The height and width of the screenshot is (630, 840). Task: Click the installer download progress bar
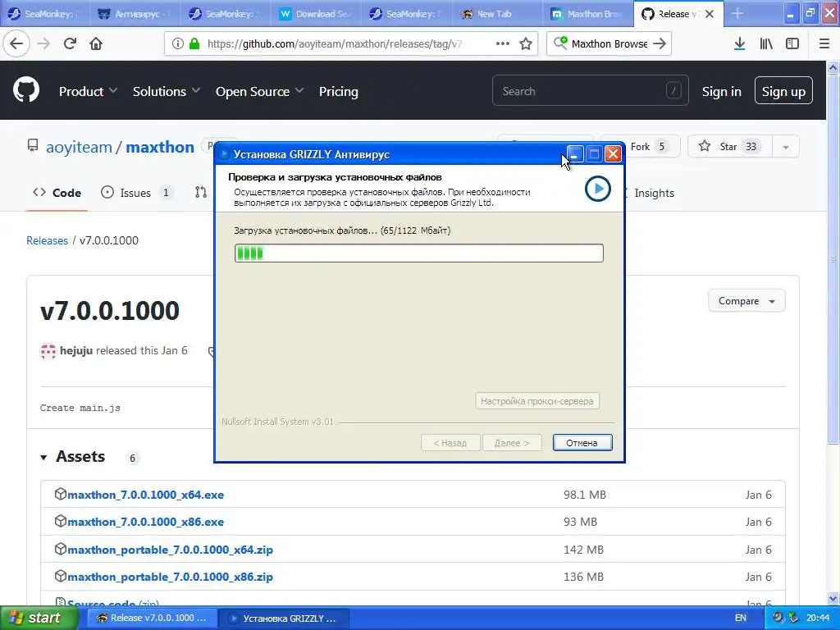click(x=418, y=253)
